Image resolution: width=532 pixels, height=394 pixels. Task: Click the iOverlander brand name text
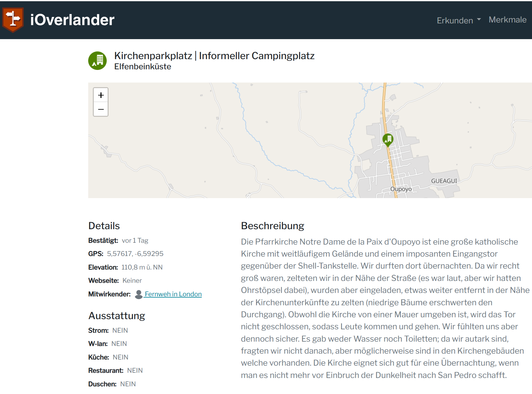(x=72, y=20)
